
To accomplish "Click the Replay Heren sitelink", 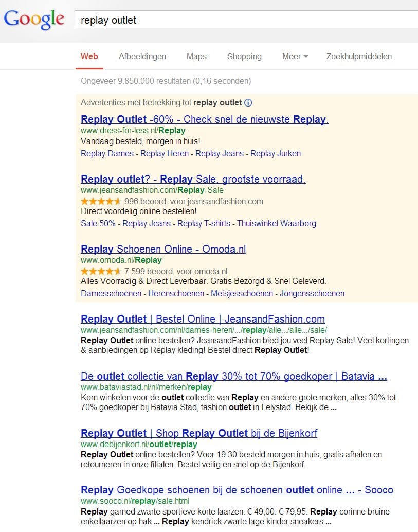I will pos(165,154).
